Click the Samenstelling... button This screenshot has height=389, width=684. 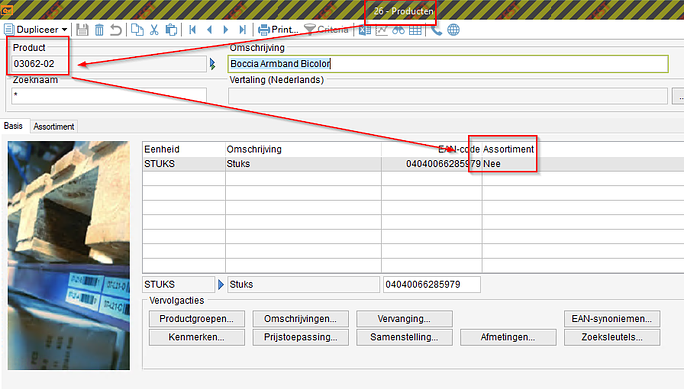404,337
